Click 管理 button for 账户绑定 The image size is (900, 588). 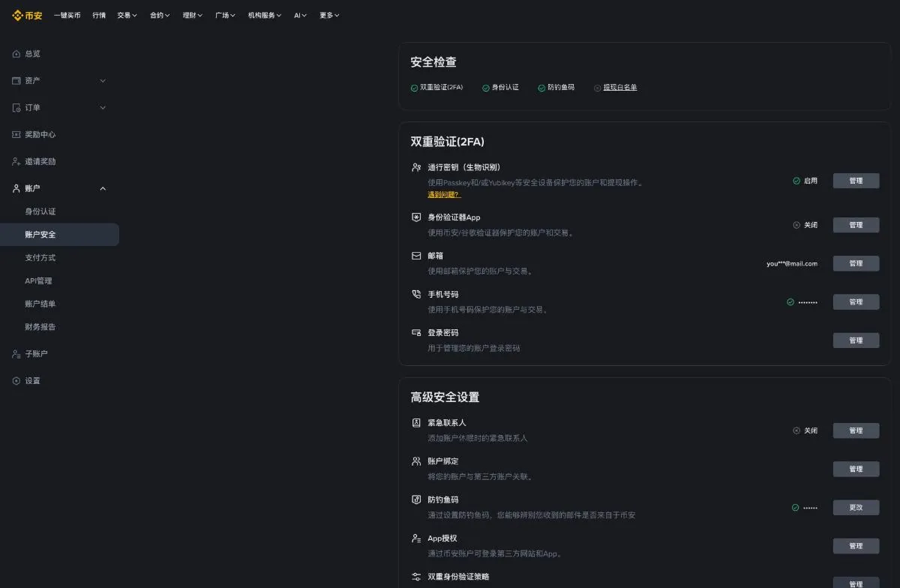click(x=856, y=469)
